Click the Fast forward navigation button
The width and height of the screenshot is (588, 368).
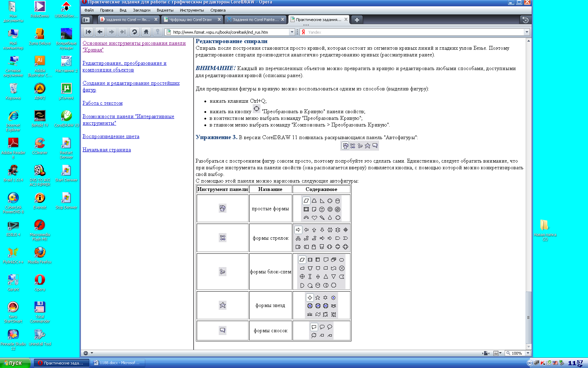pyautogui.click(x=123, y=32)
